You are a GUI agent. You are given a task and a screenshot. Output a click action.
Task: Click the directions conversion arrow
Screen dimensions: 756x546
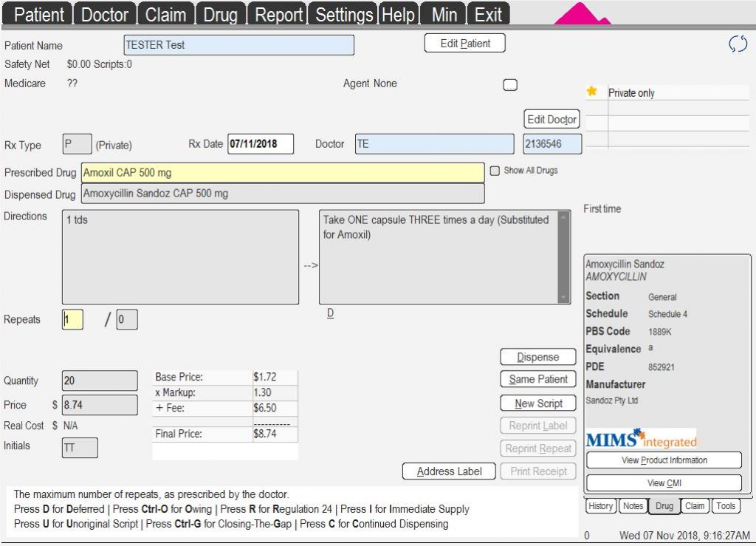click(311, 265)
